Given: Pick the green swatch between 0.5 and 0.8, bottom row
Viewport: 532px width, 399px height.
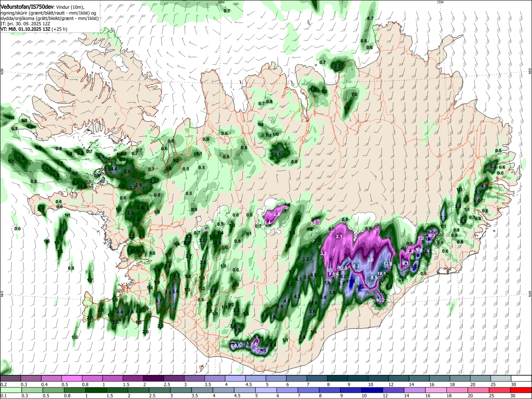Looking at the screenshot, I should (53, 390).
